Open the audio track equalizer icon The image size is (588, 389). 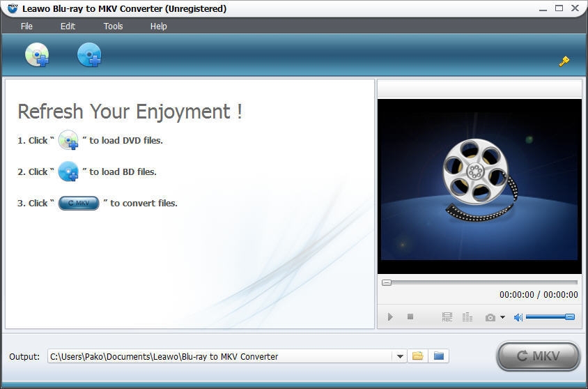tap(467, 317)
